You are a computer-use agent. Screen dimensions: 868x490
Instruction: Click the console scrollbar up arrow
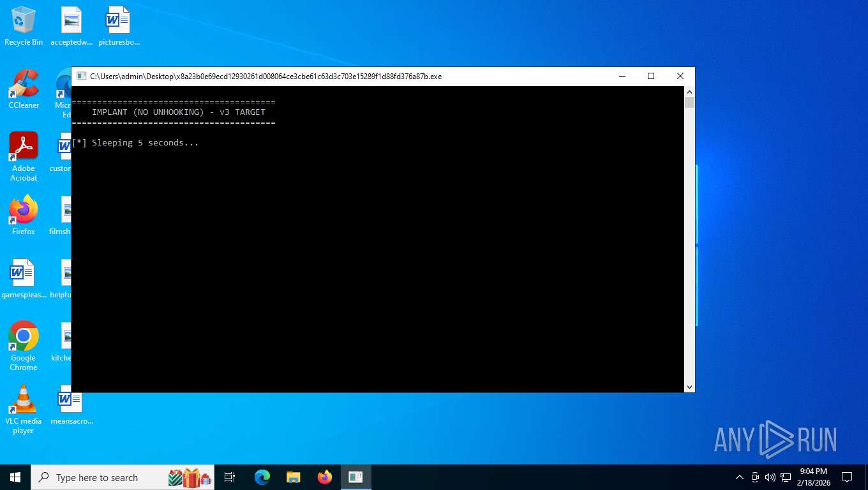pyautogui.click(x=689, y=91)
